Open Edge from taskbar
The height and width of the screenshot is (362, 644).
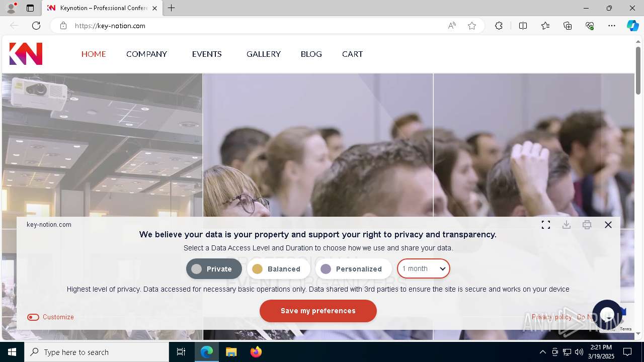click(206, 352)
